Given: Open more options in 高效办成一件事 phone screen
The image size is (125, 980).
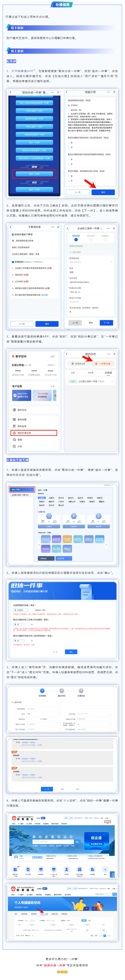Looking at the screenshot, I should coord(52,92).
